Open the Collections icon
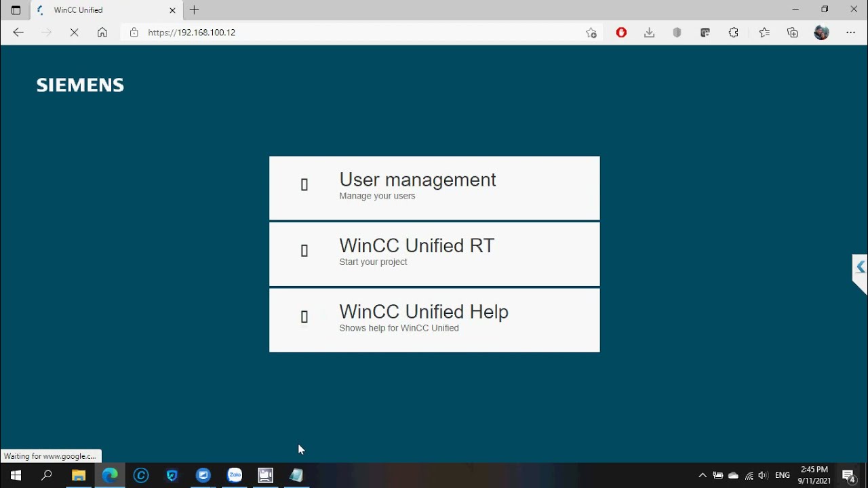868x488 pixels. tap(792, 32)
